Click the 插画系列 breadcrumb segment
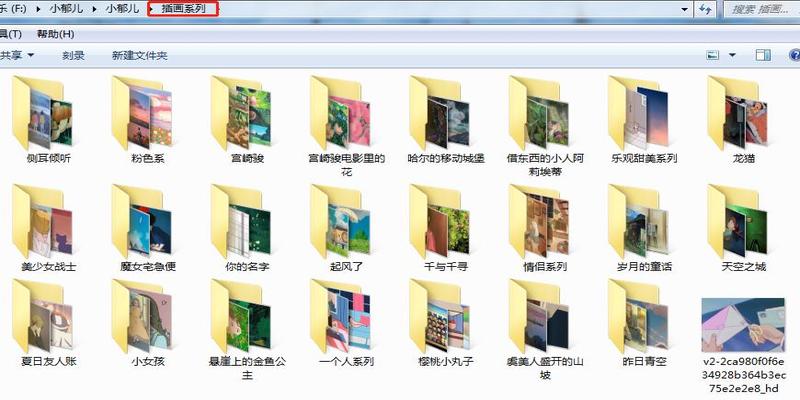This screenshot has width=800, height=400. click(x=183, y=9)
